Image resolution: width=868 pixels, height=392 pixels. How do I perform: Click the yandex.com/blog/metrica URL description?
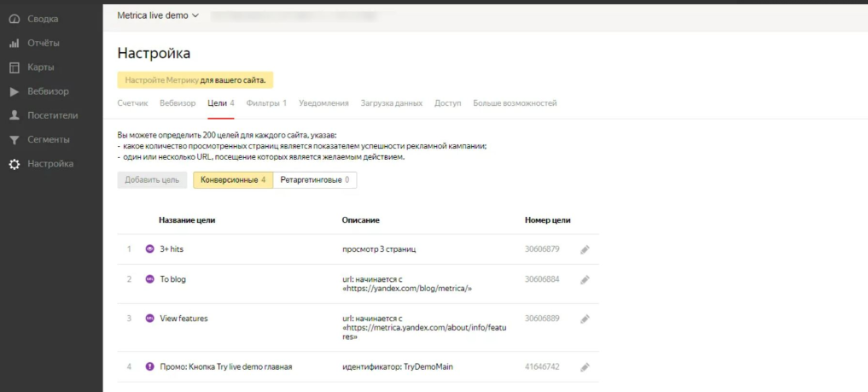pyautogui.click(x=407, y=284)
